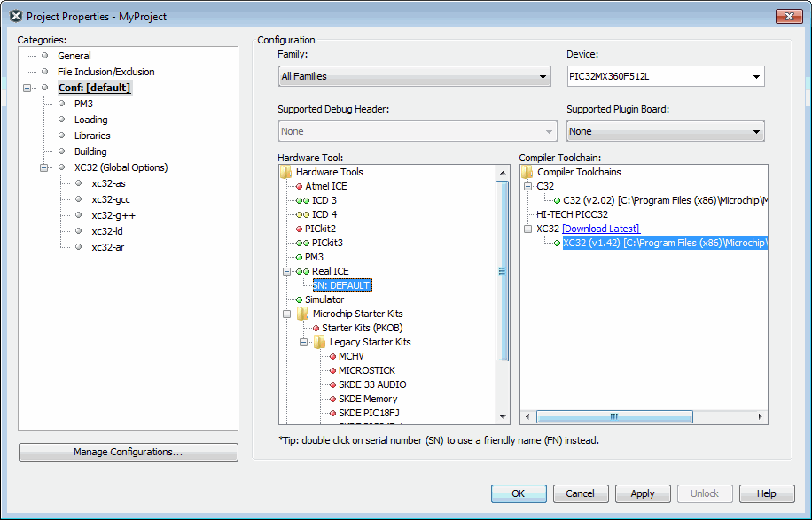The width and height of the screenshot is (812, 520).
Task: Click the Apply button
Action: [642, 493]
